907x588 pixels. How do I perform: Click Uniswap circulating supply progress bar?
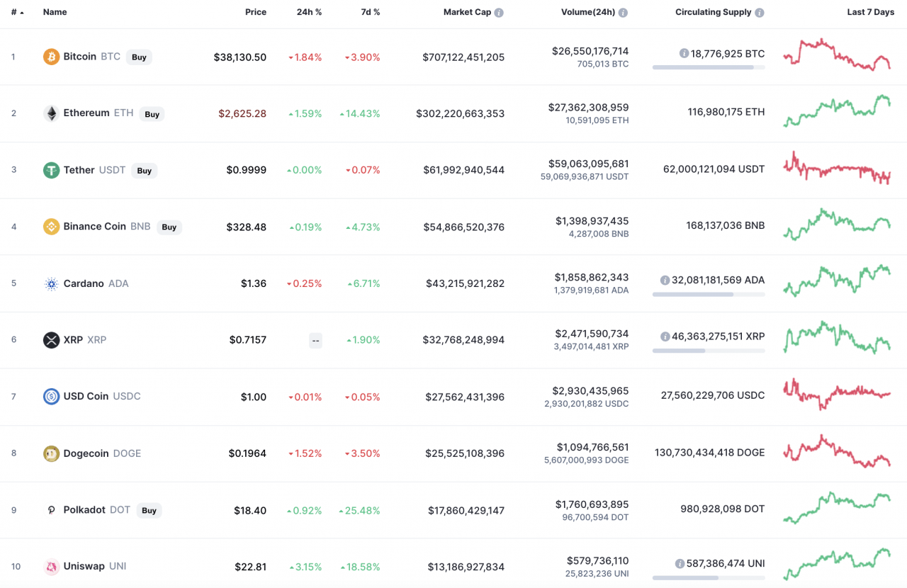(709, 577)
